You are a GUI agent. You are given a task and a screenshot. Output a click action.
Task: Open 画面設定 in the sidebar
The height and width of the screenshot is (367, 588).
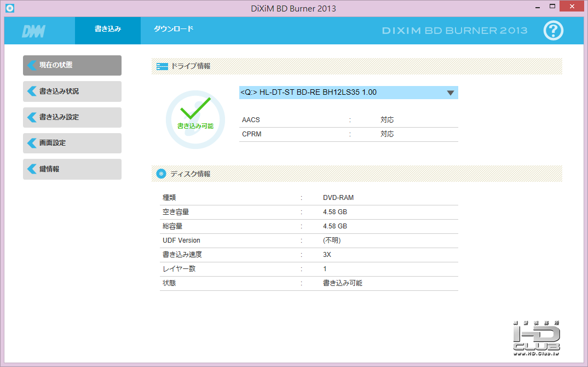72,143
